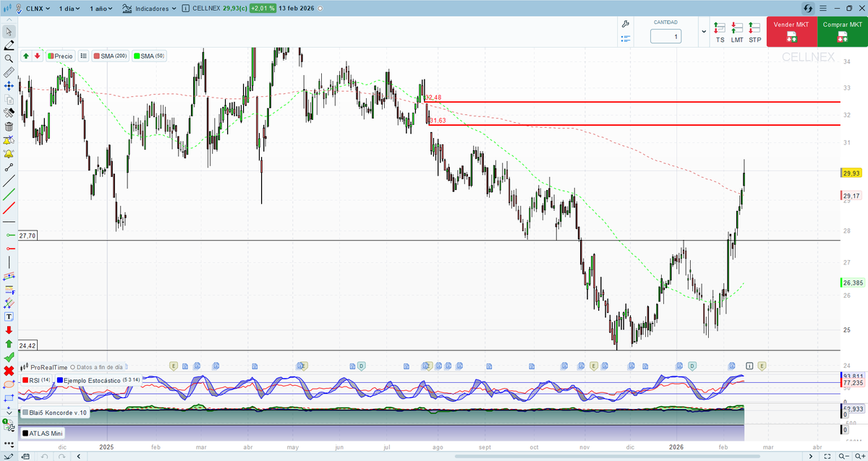Select the red down arrow marker tool
This screenshot has height=461, width=868.
point(9,330)
